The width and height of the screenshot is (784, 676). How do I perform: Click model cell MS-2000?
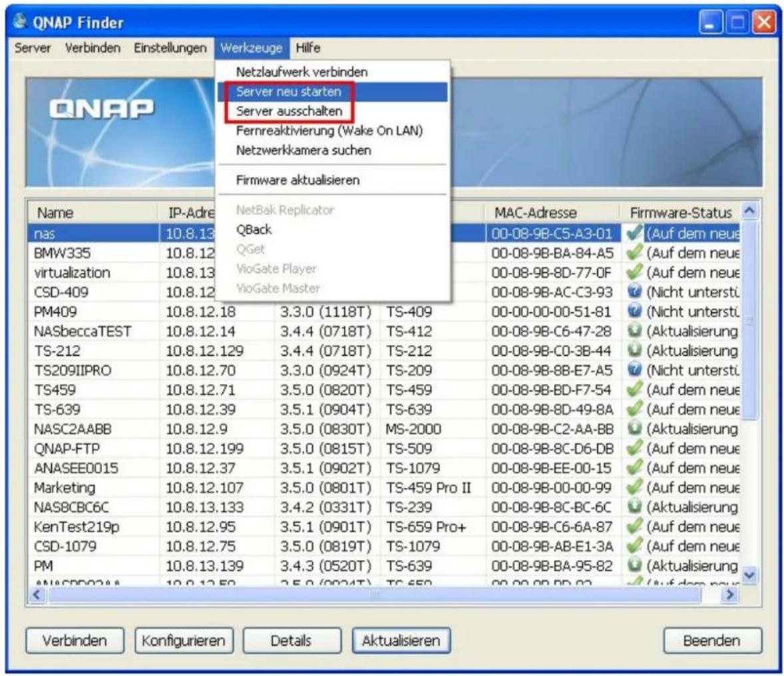click(413, 428)
